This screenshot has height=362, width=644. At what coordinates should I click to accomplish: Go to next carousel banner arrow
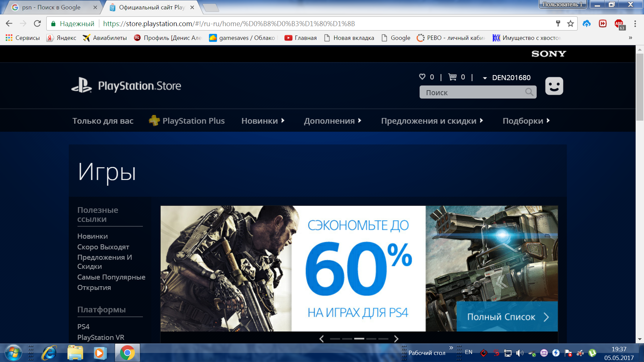point(396,339)
